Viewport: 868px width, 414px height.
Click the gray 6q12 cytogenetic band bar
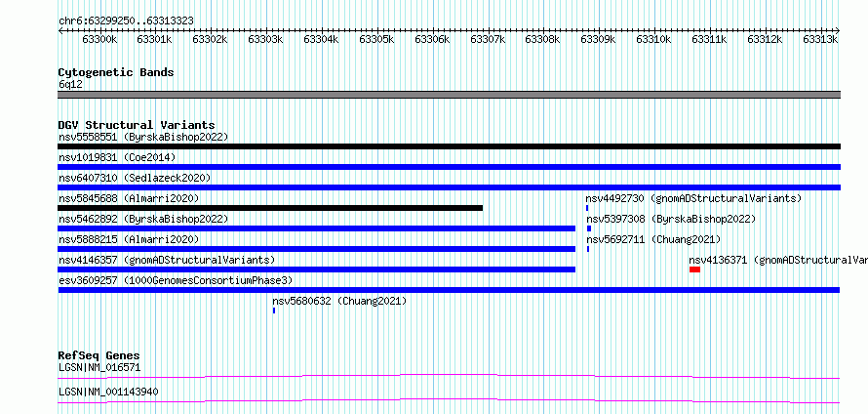[449, 95]
